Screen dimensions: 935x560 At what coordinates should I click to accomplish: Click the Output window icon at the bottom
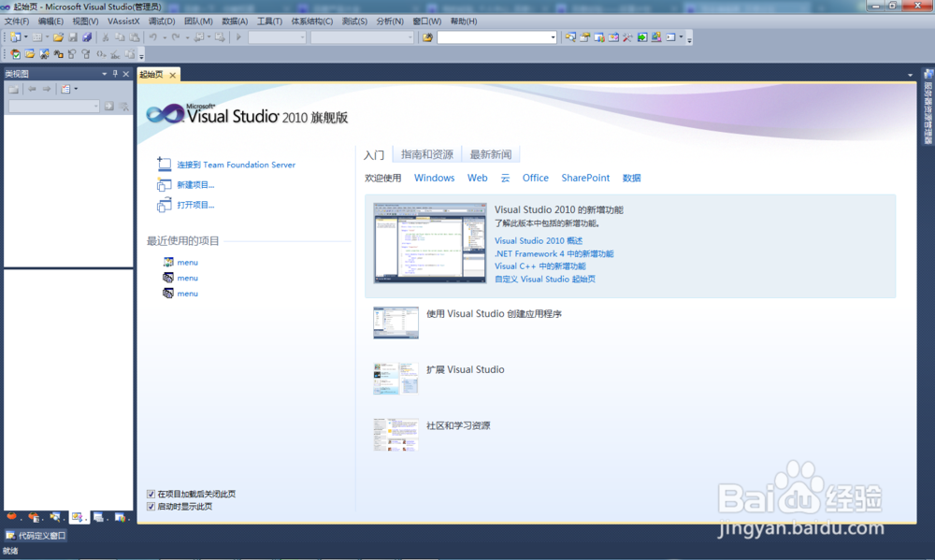pos(99,516)
